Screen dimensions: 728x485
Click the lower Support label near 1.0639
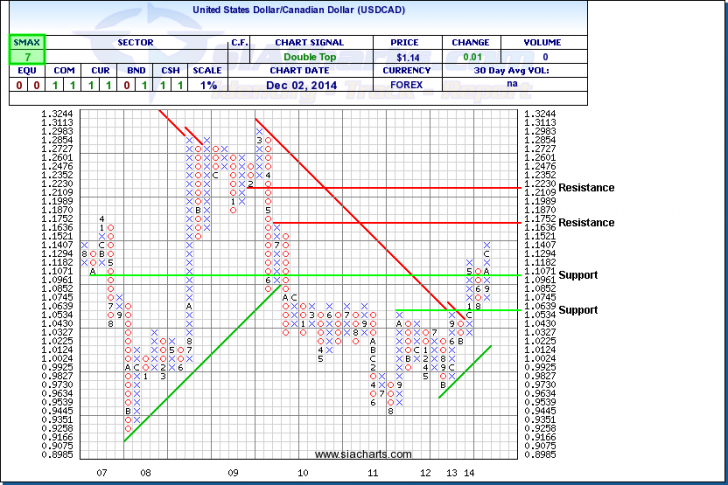click(x=578, y=310)
